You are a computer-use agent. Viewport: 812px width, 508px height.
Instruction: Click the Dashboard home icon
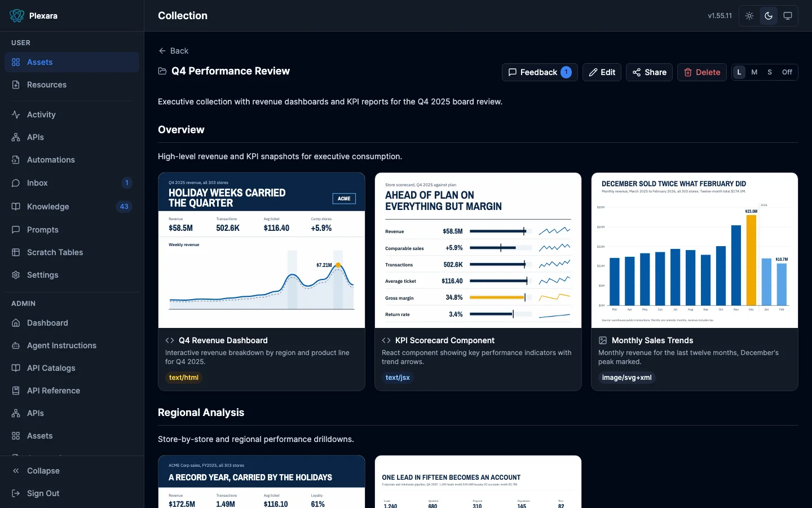pos(16,323)
